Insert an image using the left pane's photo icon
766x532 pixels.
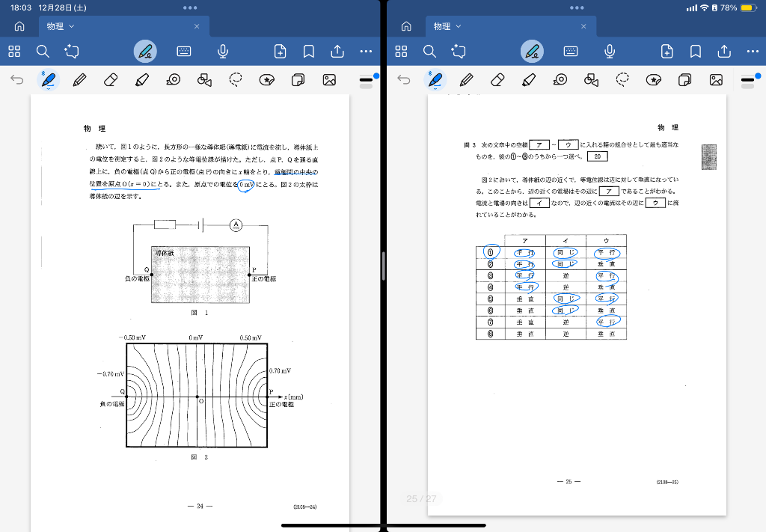coord(328,79)
